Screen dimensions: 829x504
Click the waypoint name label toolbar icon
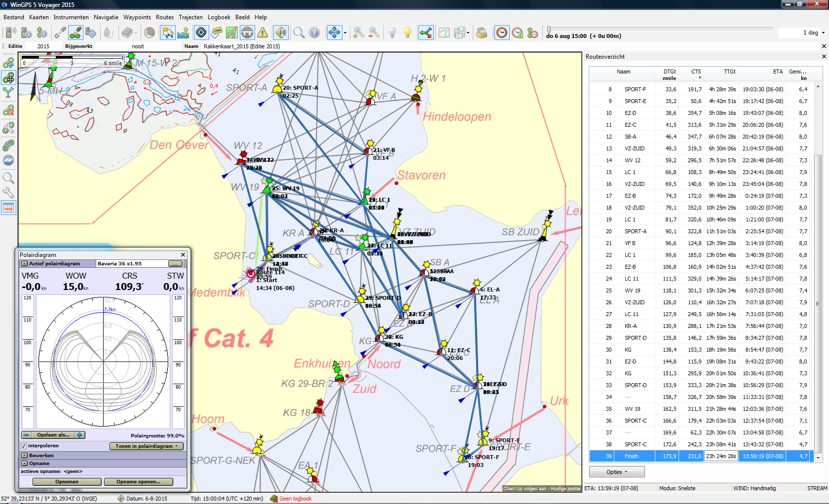tap(217, 33)
